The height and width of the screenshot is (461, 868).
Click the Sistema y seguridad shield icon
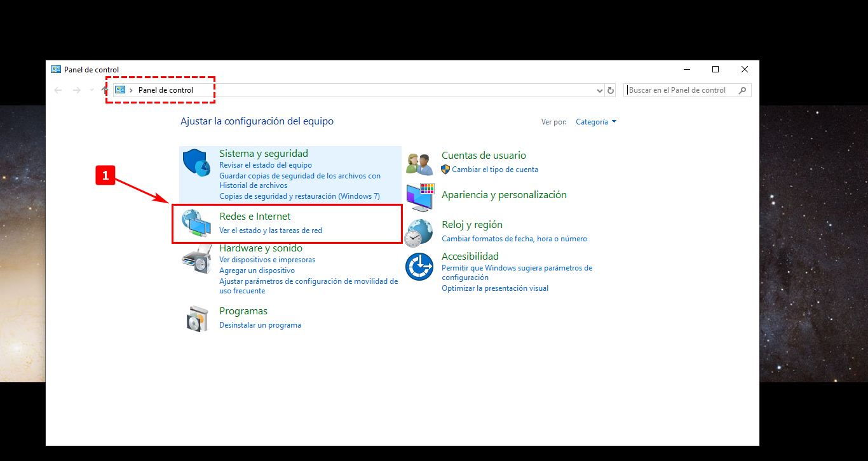click(x=196, y=163)
